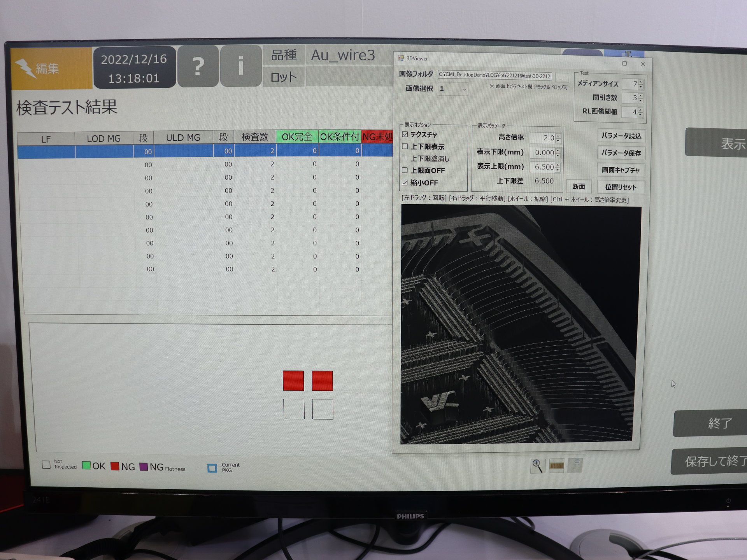Click the 断面 cross-section button

[579, 187]
